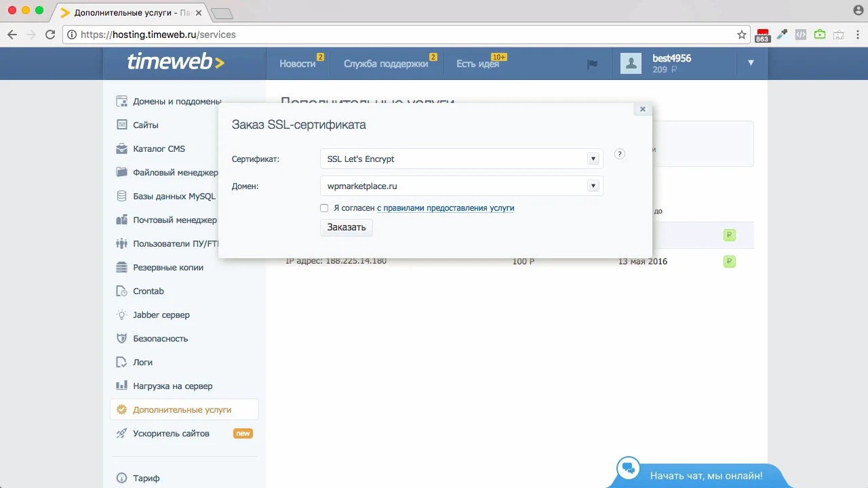This screenshot has width=868, height=488.
Task: Expand the account menu arrow
Action: tap(751, 63)
